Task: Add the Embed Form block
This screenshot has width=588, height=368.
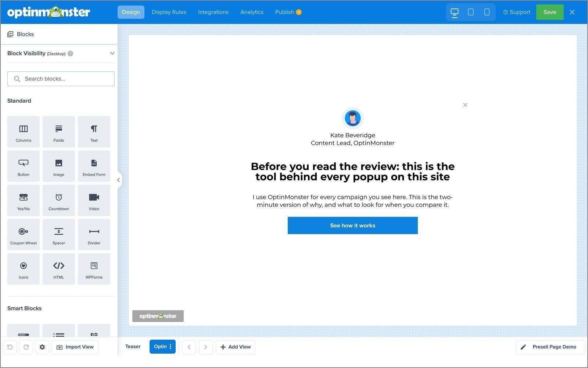Action: [94, 166]
